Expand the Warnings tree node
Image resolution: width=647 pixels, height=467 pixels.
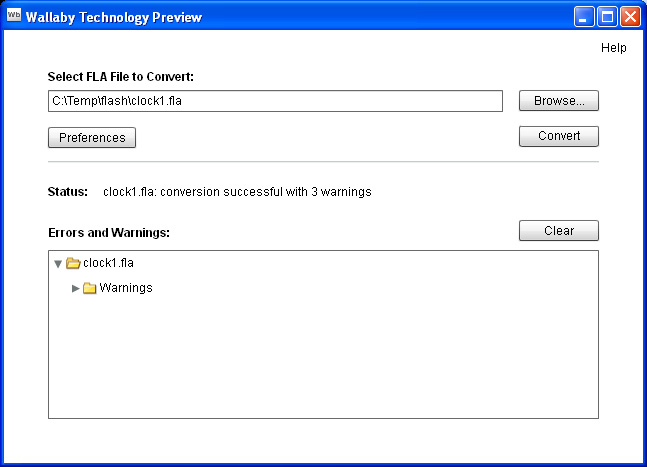click(76, 288)
